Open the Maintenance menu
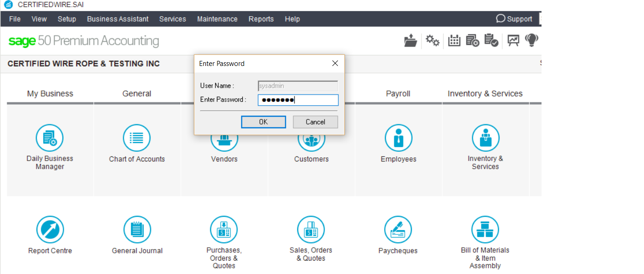The width and height of the screenshot is (644, 274). (x=217, y=19)
